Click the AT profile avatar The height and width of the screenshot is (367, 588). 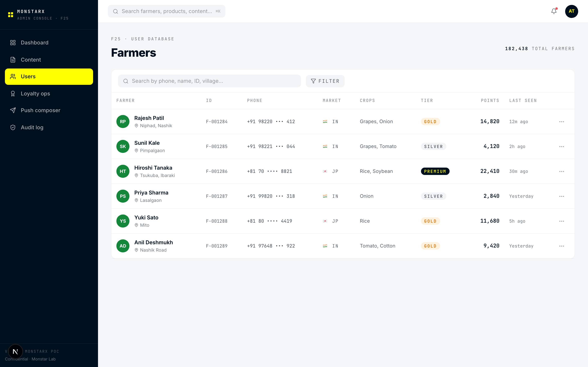[571, 11]
